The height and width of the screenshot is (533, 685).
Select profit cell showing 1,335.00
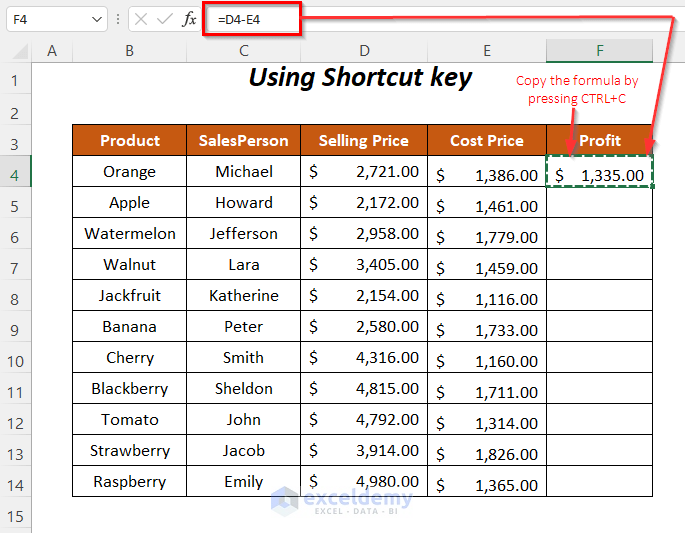click(599, 174)
